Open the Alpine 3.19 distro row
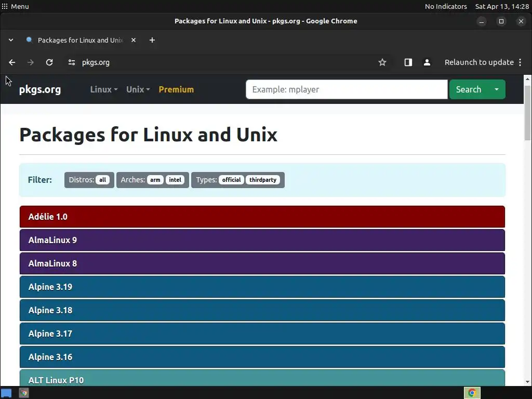The width and height of the screenshot is (532, 399). (x=262, y=287)
